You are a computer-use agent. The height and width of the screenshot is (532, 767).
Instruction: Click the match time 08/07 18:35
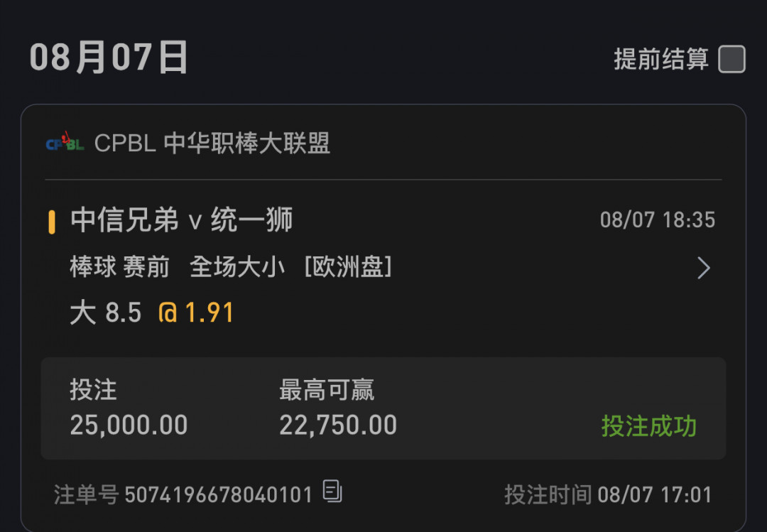(x=658, y=219)
